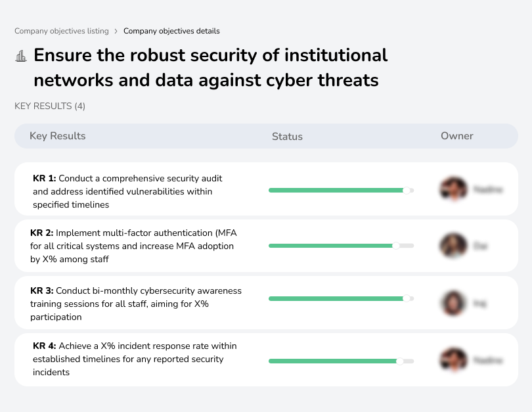The width and height of the screenshot is (532, 412).
Task: Click the KR 3 progress slider handle
Action: point(407,298)
